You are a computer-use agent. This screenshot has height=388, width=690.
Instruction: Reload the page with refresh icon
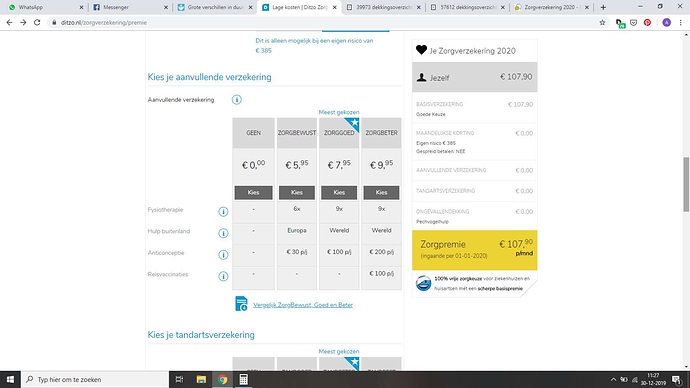[x=37, y=22]
